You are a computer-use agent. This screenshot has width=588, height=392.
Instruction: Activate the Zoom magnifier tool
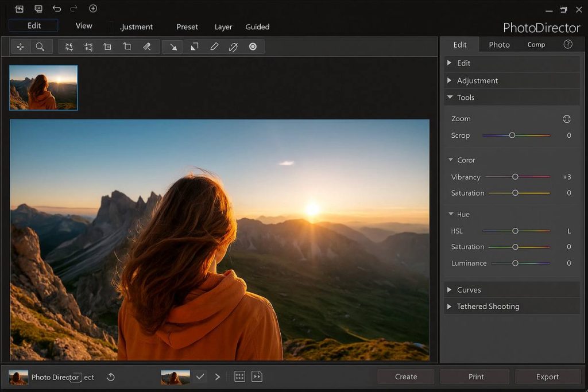40,46
